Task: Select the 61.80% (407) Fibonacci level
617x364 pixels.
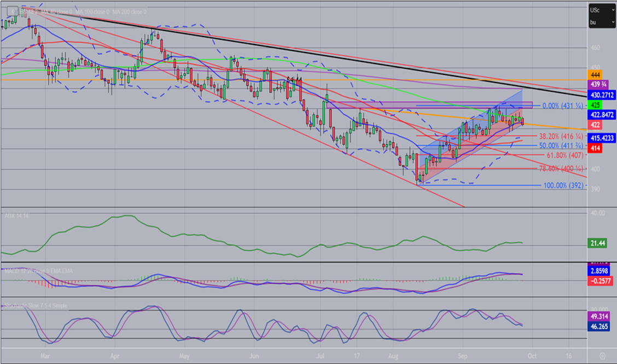Action: pyautogui.click(x=561, y=155)
